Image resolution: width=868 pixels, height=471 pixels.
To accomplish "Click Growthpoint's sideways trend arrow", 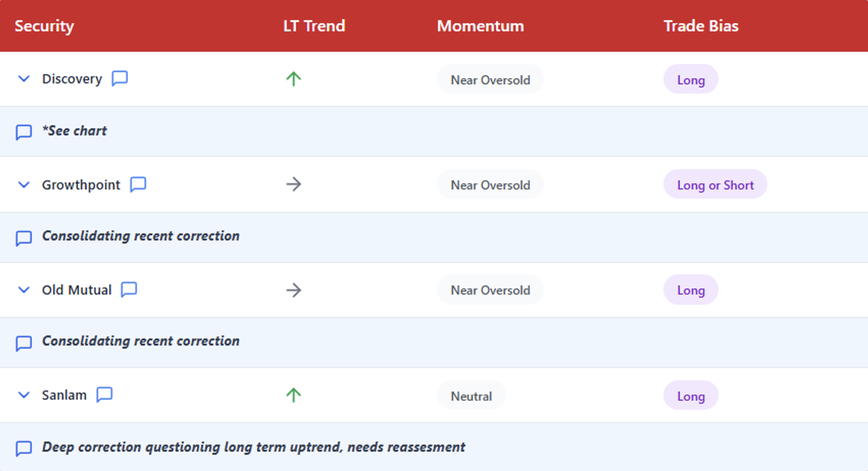I will click(x=294, y=184).
